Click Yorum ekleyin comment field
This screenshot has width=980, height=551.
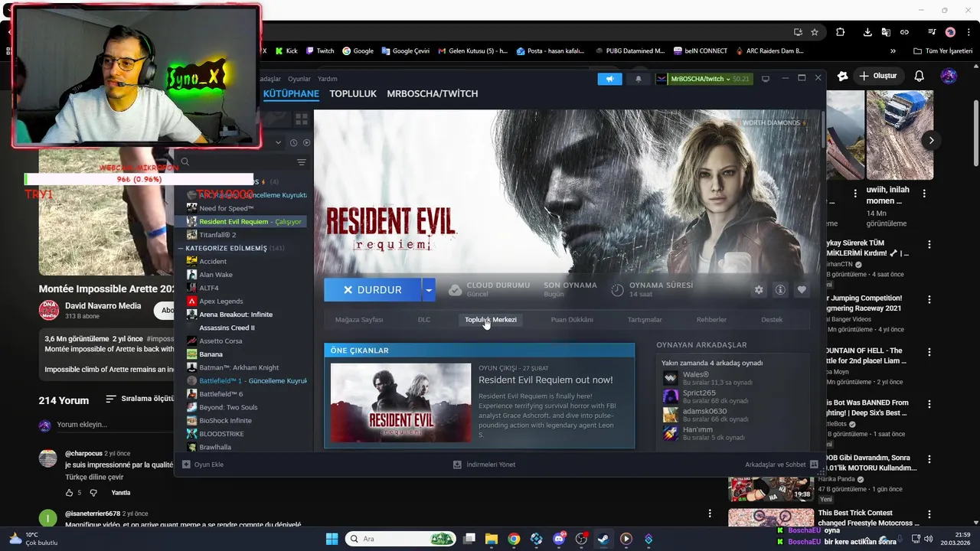(82, 425)
